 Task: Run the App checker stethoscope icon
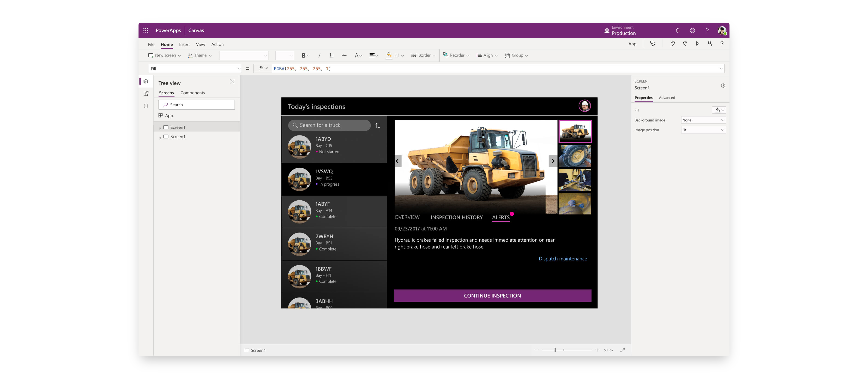point(653,43)
